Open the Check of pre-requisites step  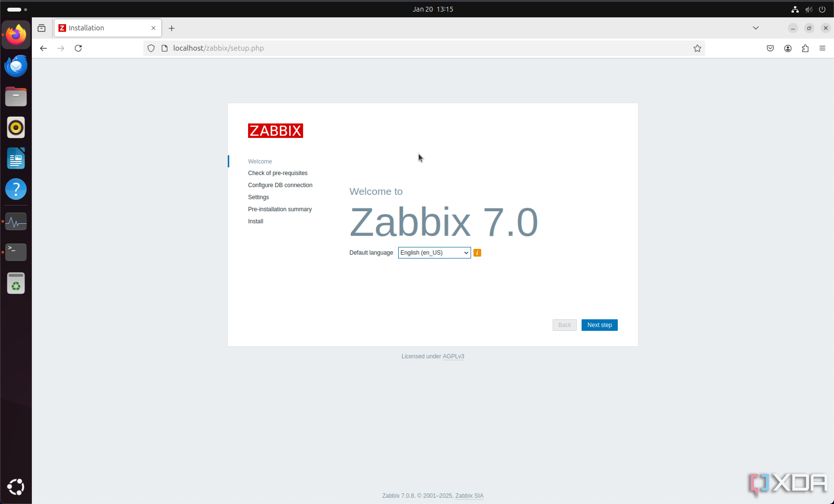click(x=278, y=173)
